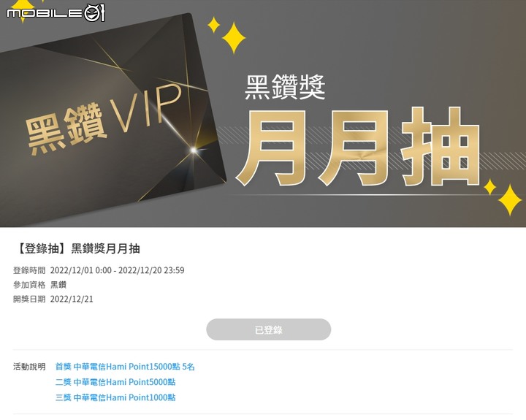Click the 活動說明 label
The width and height of the screenshot is (526, 420).
tap(29, 367)
